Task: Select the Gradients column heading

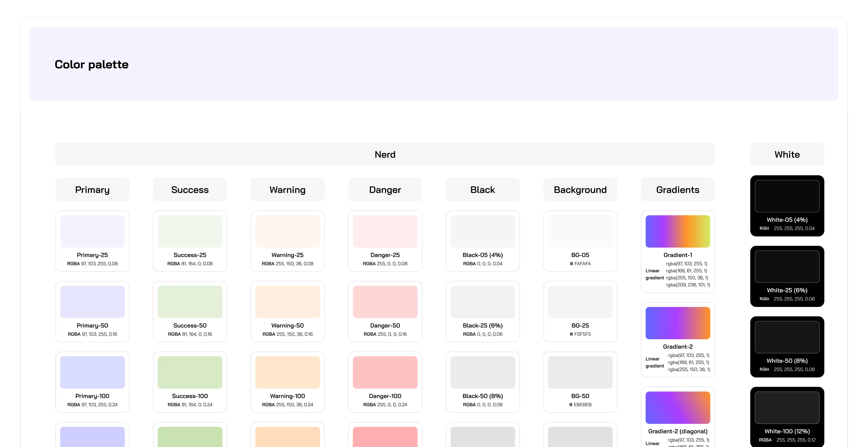Action: (678, 190)
